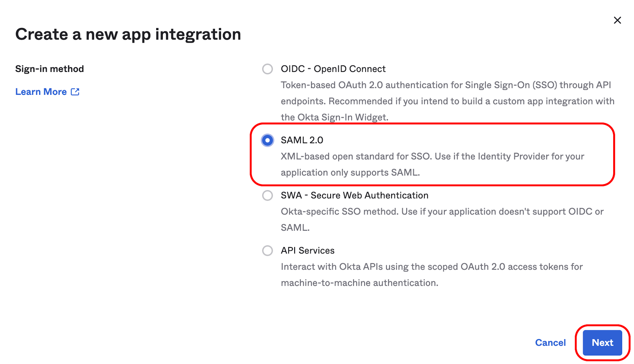The width and height of the screenshot is (634, 364).
Task: Click the SWA option label
Action: pyautogui.click(x=354, y=195)
